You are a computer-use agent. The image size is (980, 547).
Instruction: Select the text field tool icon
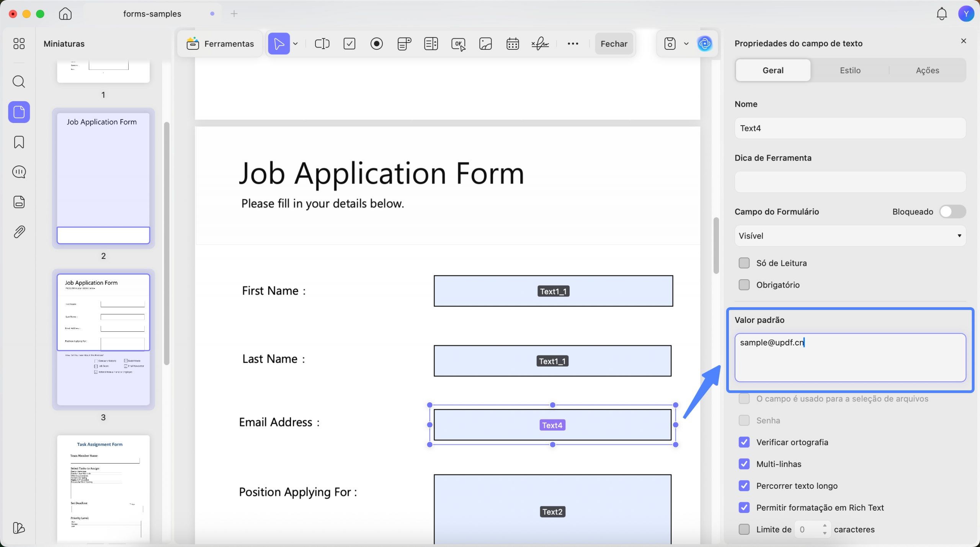[322, 44]
